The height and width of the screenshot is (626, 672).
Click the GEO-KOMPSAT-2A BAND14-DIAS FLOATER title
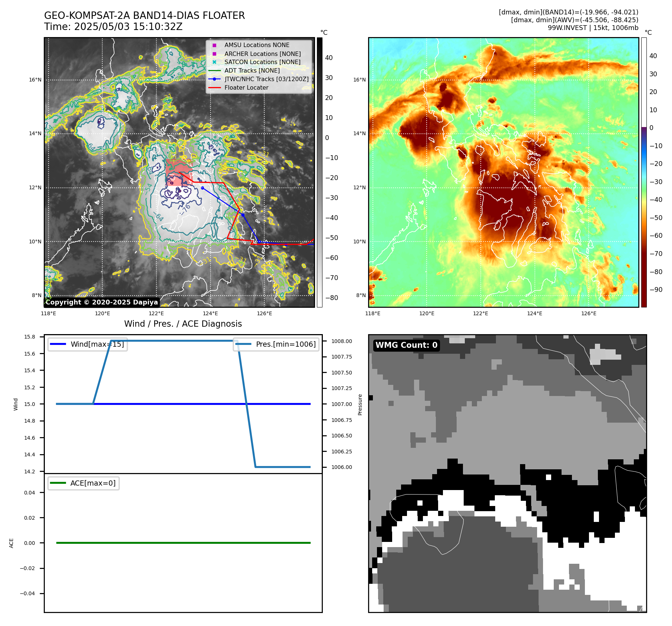[145, 16]
